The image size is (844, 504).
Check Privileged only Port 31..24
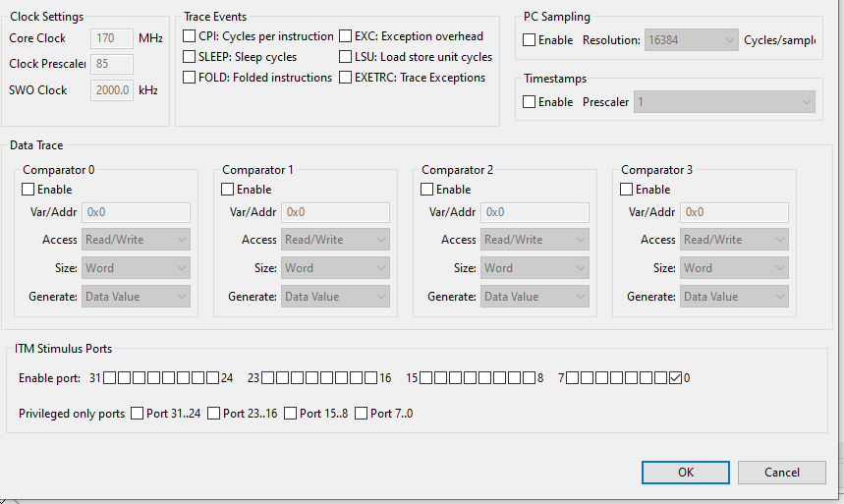coord(138,414)
